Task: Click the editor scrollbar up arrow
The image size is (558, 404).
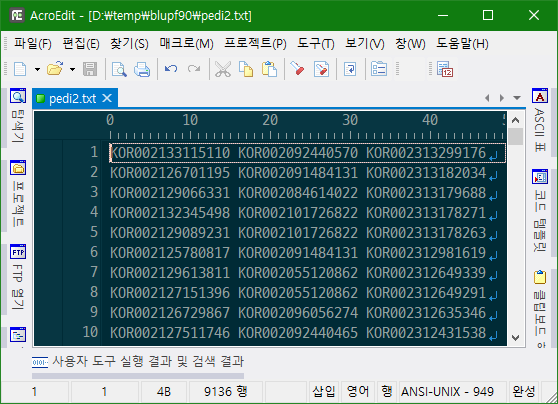Action: tap(515, 120)
